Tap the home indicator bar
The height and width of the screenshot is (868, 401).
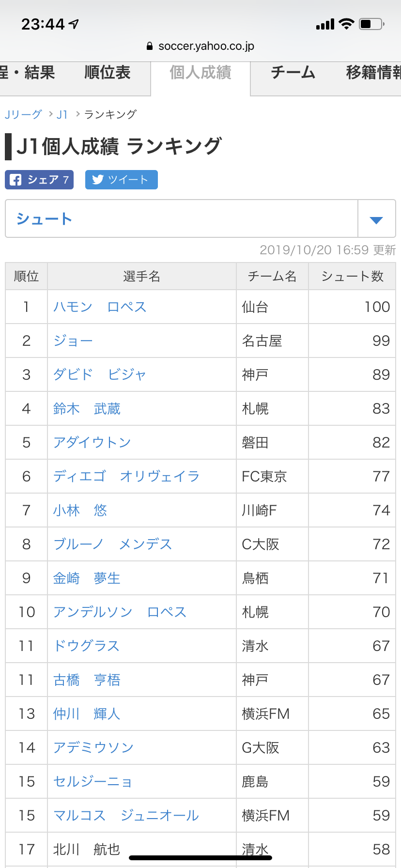pos(200,858)
